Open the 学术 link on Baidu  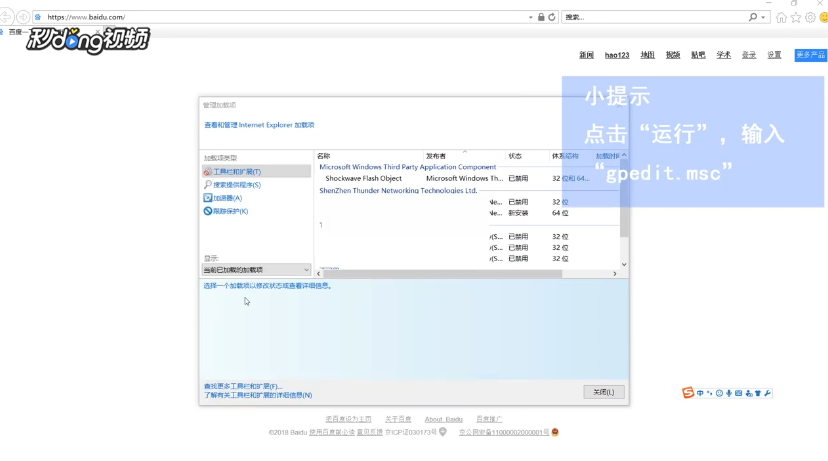[723, 55]
